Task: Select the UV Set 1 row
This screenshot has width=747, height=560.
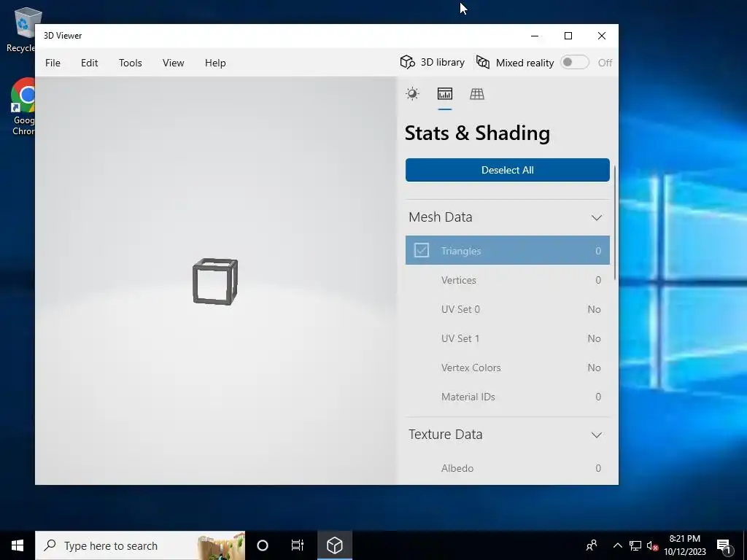Action: click(x=508, y=338)
